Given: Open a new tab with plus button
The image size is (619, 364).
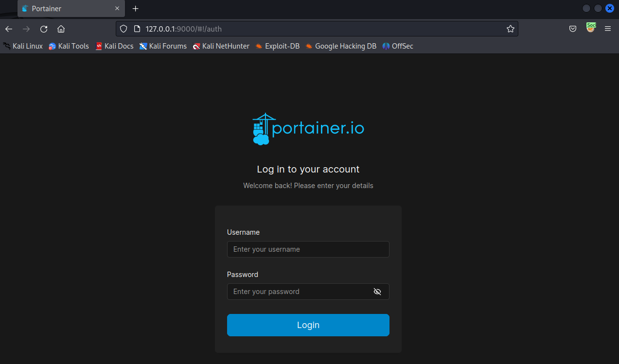Looking at the screenshot, I should [x=135, y=9].
